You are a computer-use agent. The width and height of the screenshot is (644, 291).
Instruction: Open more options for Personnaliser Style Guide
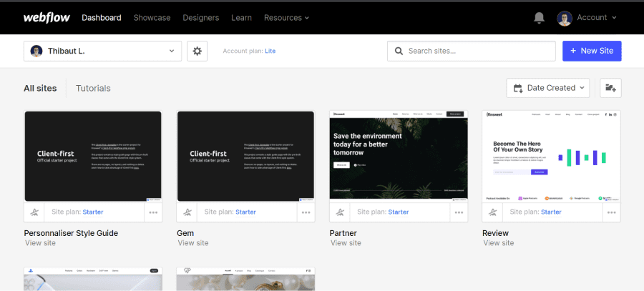153,212
